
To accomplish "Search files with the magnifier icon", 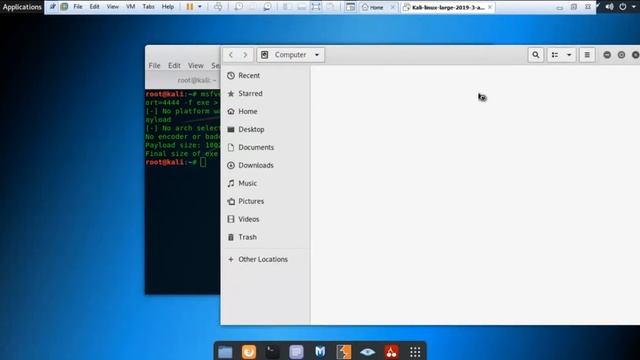I will 536,55.
